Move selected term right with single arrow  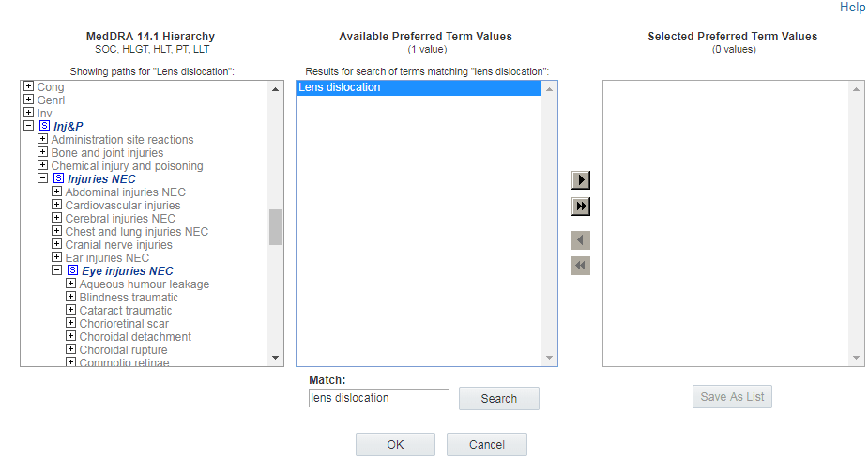[x=581, y=180]
